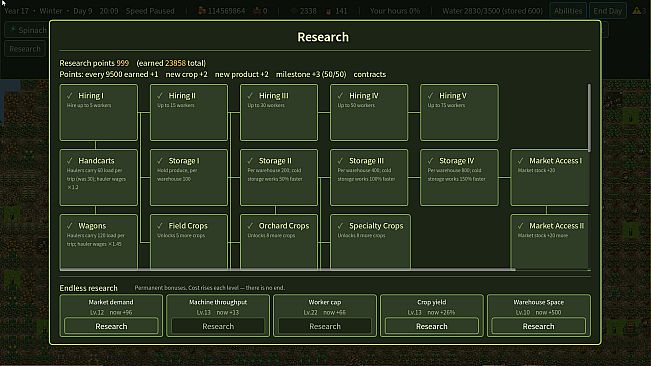Research the Market demand upgrade
This screenshot has width=651, height=366.
click(111, 327)
